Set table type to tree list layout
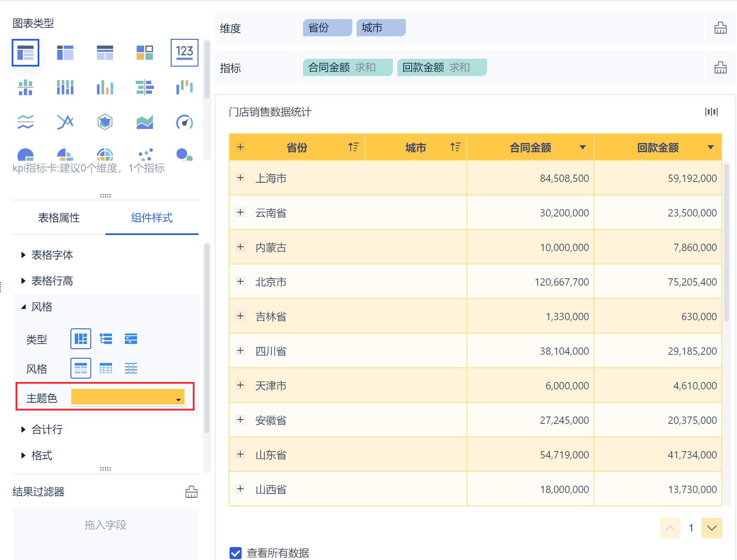The width and height of the screenshot is (737, 560). (x=106, y=339)
